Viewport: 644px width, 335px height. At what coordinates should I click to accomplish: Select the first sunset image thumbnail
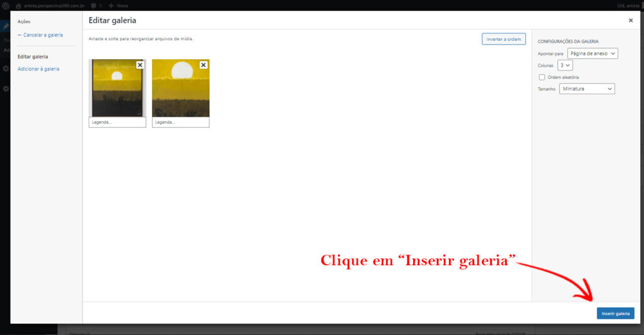point(118,88)
